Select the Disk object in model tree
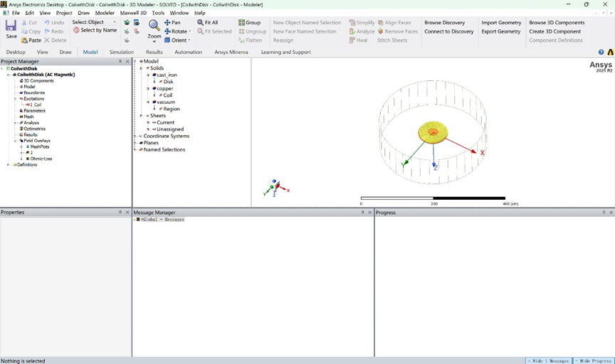Screen dimensions: 615x364 coord(168,82)
